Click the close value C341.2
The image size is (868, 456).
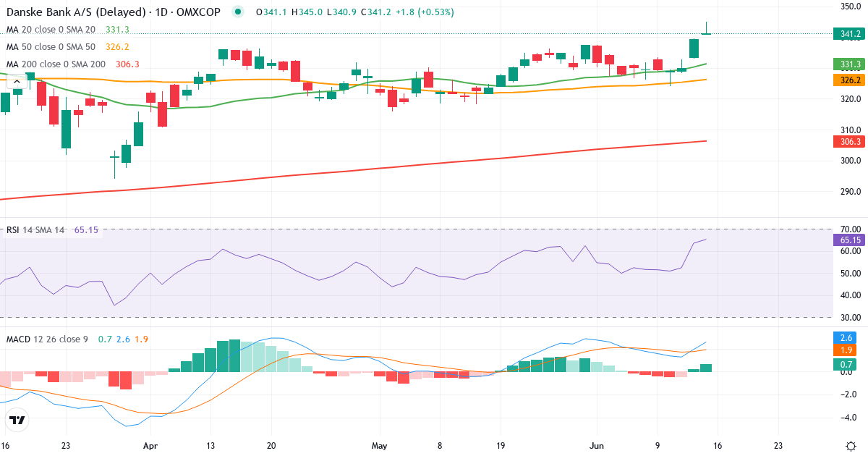pos(377,12)
